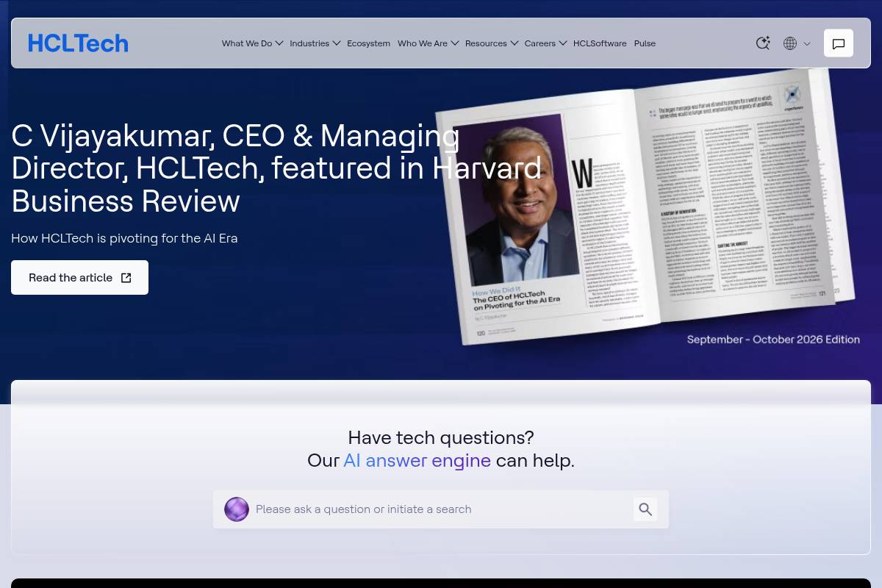Select the Pulse menu item
Image resolution: width=882 pixels, height=588 pixels.
point(645,43)
